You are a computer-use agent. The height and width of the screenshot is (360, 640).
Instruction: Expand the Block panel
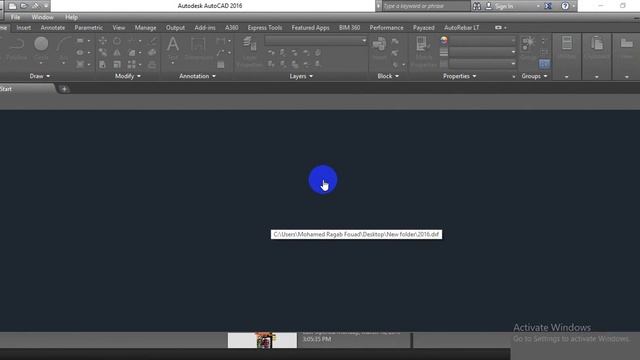[x=388, y=76]
